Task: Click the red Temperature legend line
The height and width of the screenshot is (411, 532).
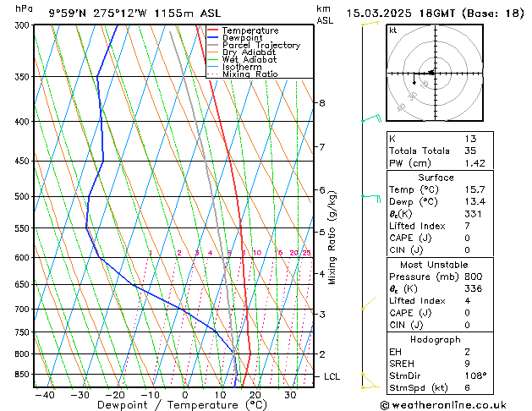Action: [x=214, y=30]
